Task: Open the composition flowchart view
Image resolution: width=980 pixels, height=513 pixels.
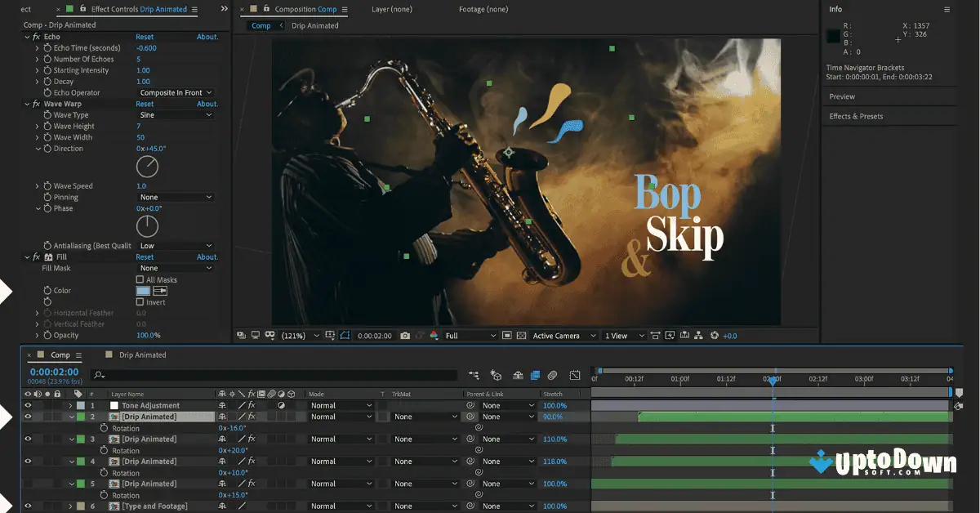Action: (x=699, y=335)
